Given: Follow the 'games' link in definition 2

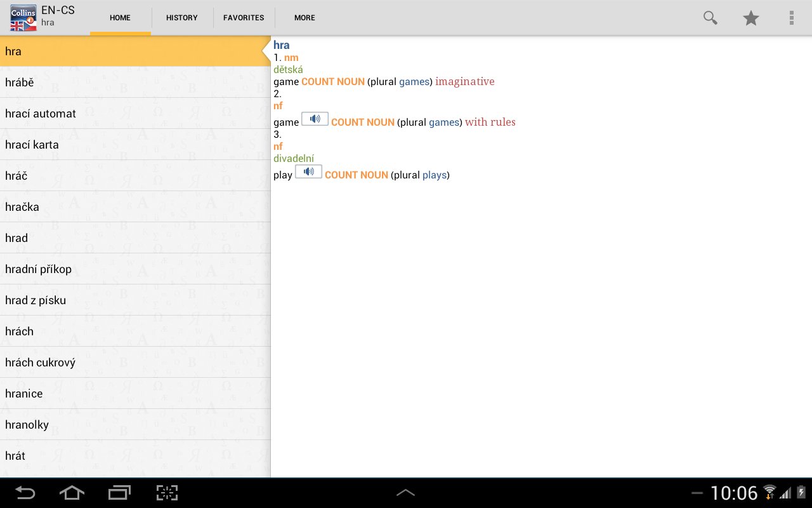Looking at the screenshot, I should pos(444,123).
